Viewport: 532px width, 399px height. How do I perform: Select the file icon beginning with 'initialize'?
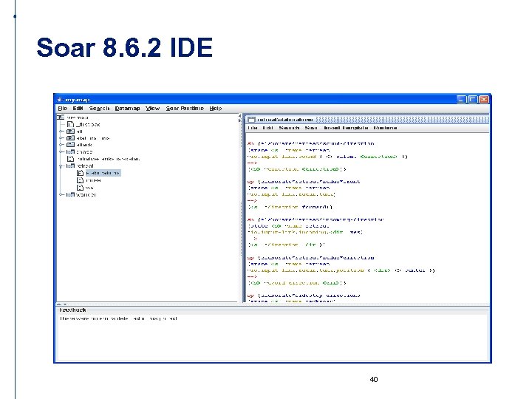[70, 159]
